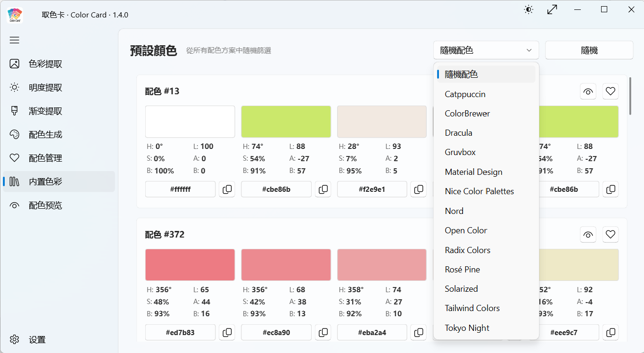Click the #cbe86b hex value button

pos(276,189)
